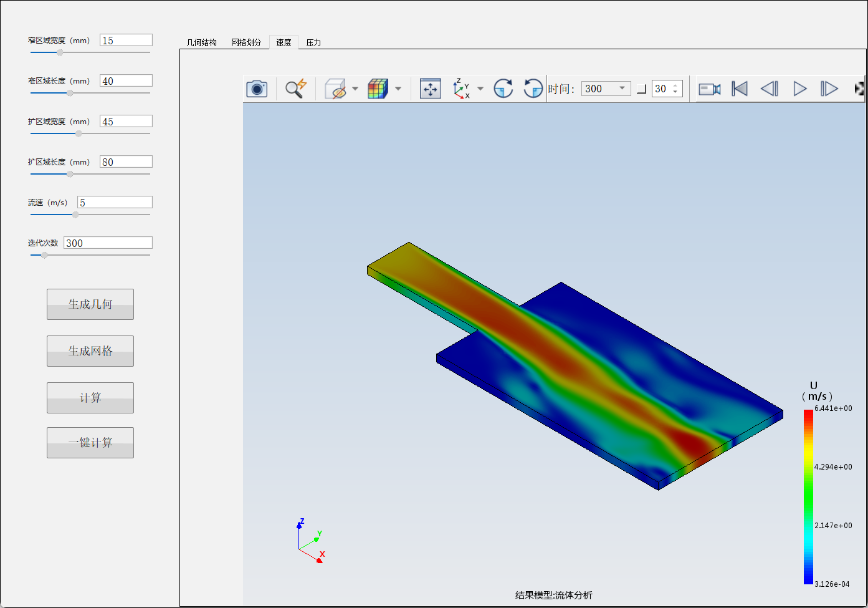The height and width of the screenshot is (608, 868).
Task: Click the 窄区域宽度（mm）label
Action: click(59, 41)
